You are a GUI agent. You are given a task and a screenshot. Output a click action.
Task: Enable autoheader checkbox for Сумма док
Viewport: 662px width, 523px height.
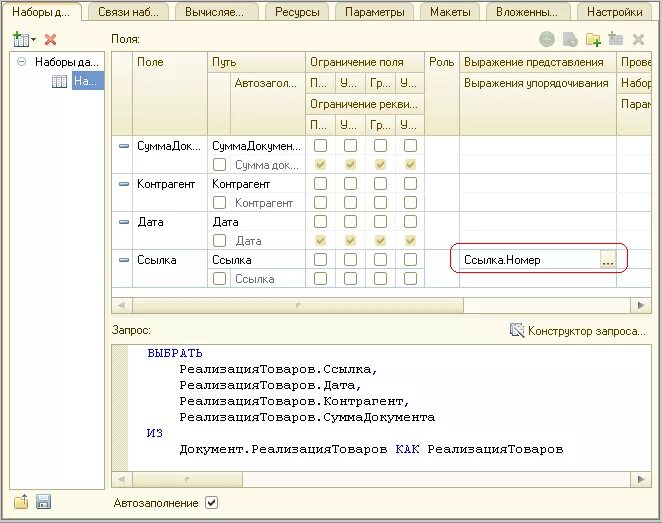pyautogui.click(x=219, y=165)
